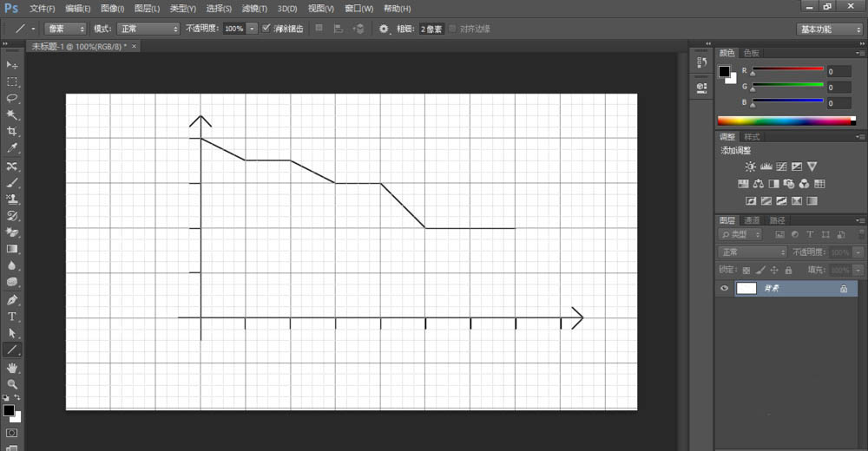Select the Rectangular Marquee tool
Viewport: 868px width, 451px height.
tap(11, 82)
